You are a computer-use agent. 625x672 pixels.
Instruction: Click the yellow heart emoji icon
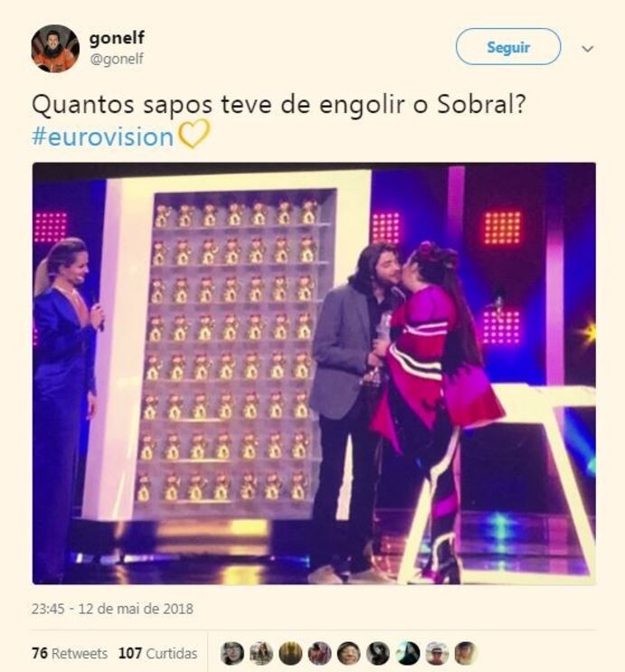[194, 134]
